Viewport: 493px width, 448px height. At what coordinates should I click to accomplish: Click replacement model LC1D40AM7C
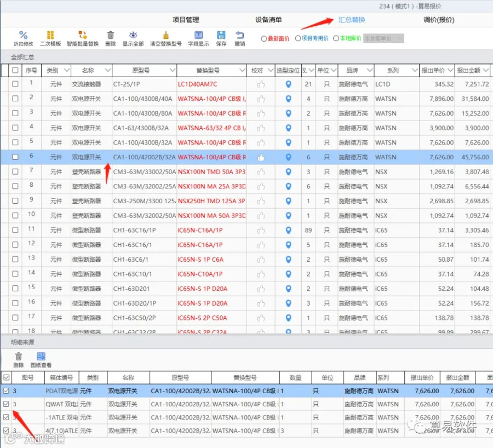197,84
